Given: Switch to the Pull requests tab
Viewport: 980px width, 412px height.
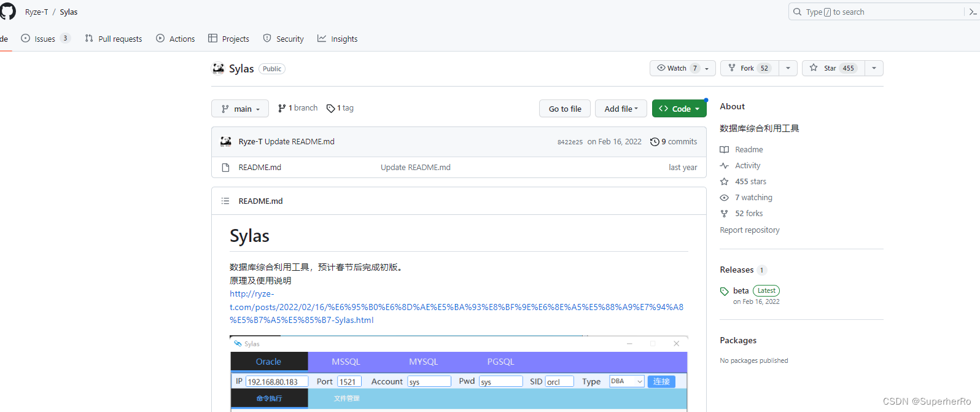Looking at the screenshot, I should [114, 39].
